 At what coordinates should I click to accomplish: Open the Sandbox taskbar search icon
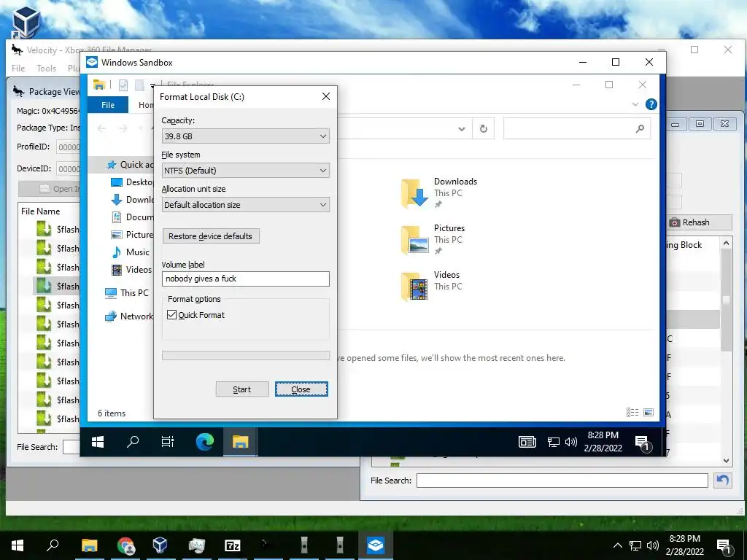coord(133,442)
